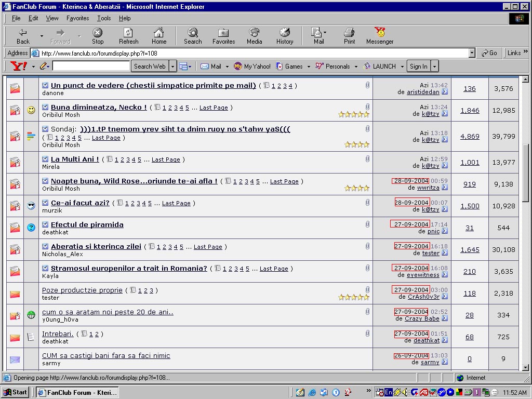This screenshot has height=399, width=532.
Task: Toggle checkbox icon before La Multi Ani
Action: pos(45,159)
